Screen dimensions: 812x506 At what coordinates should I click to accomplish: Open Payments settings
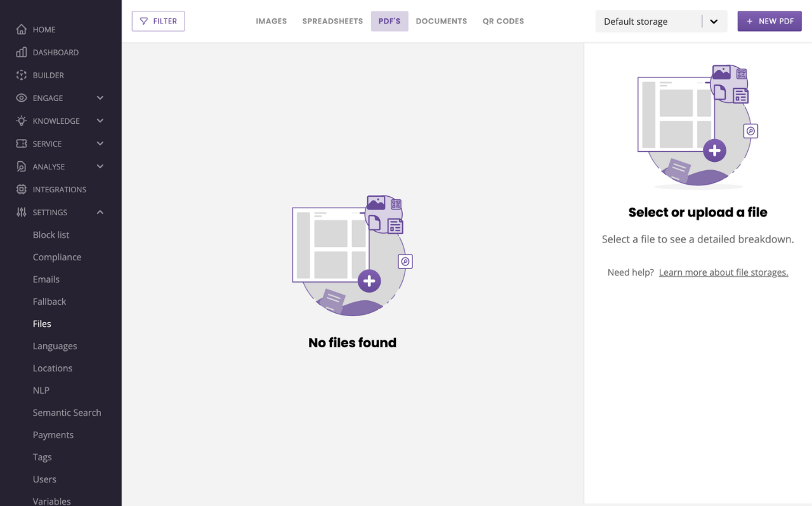[x=53, y=435]
